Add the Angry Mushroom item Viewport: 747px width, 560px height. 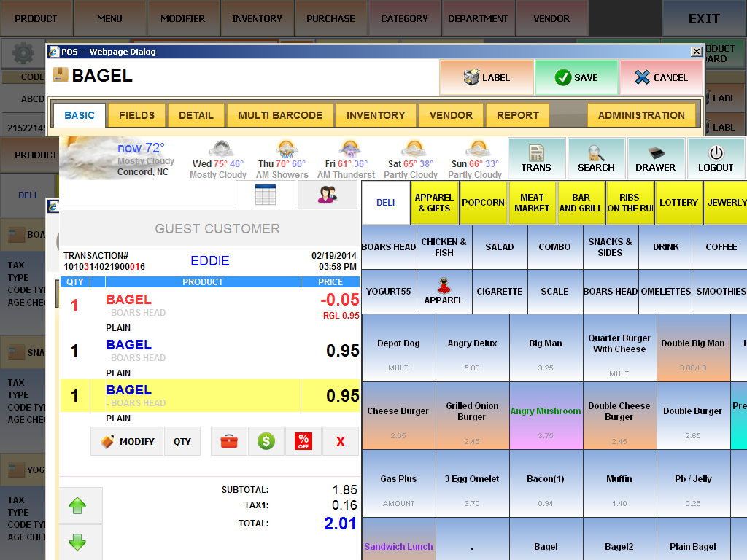[546, 416]
